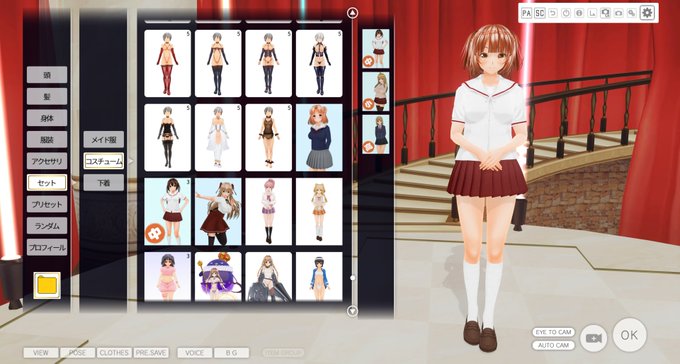Toggle EYE TO CAM
Screen dimensions: 680x364
(x=553, y=332)
